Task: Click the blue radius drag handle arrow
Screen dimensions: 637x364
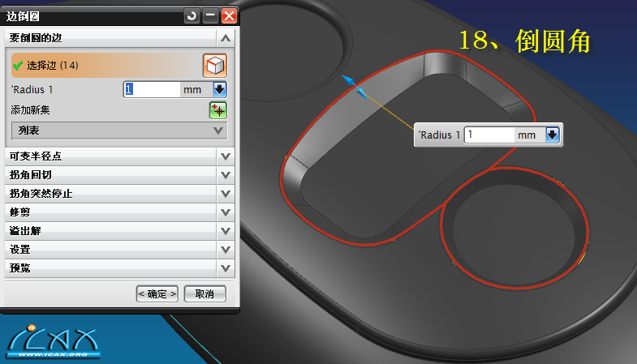Action: pyautogui.click(x=355, y=87)
